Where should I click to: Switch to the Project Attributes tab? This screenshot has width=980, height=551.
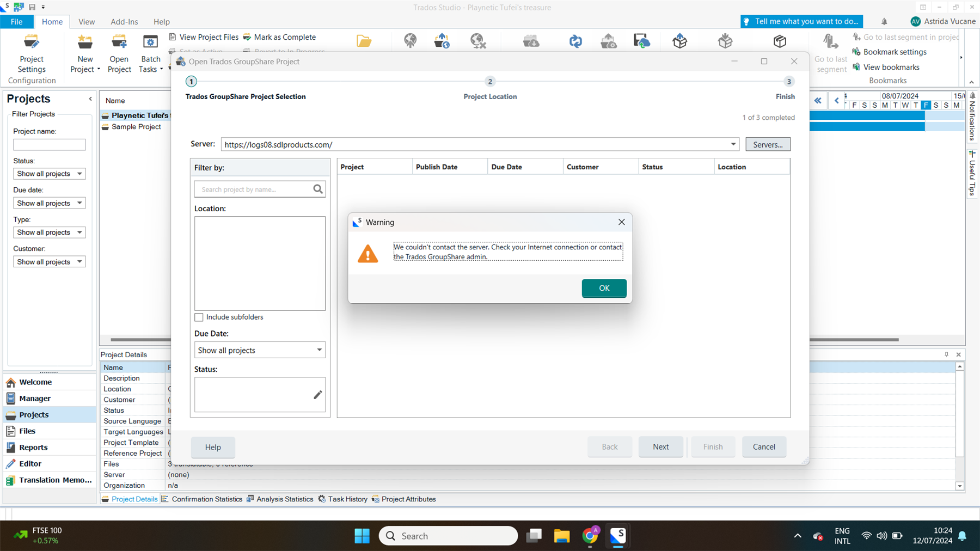pos(403,499)
